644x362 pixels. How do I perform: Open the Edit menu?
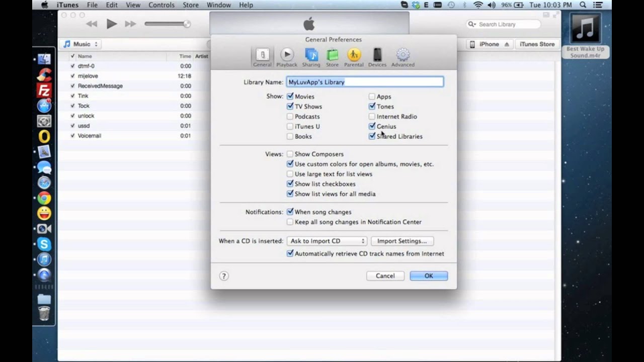click(x=112, y=5)
